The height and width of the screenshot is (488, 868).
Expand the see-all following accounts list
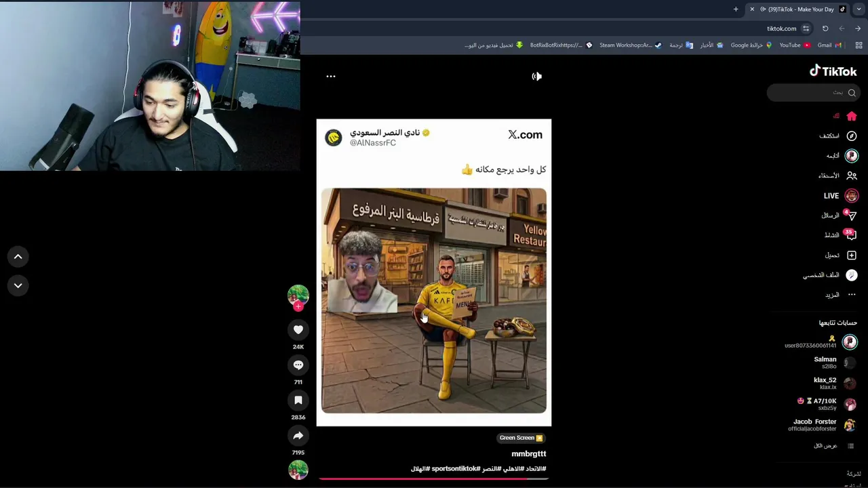tap(834, 446)
